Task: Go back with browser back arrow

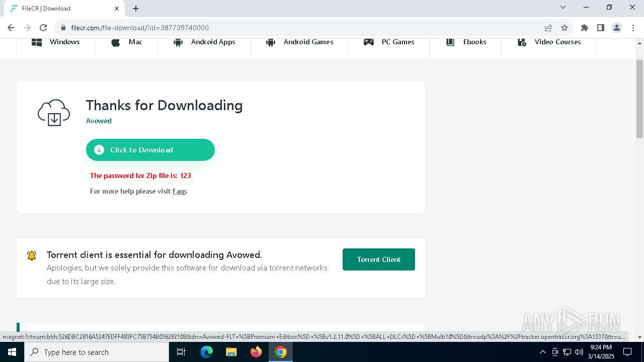Action: click(x=11, y=28)
